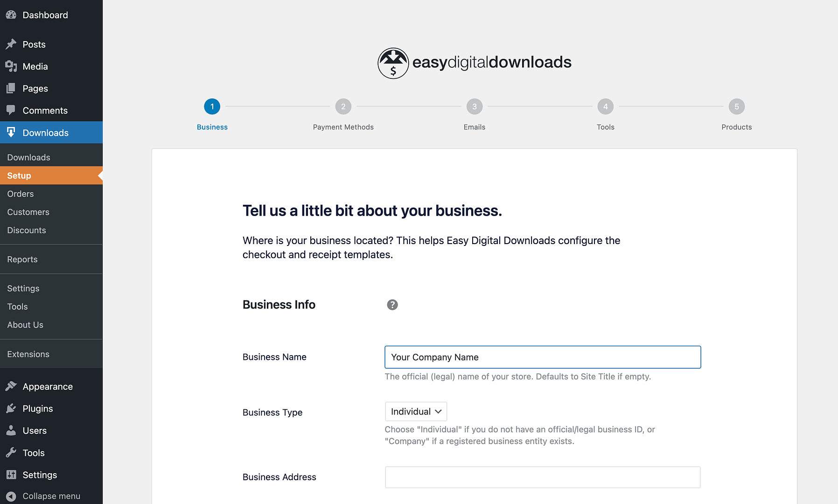Select step 5 circle in wizard

[737, 106]
